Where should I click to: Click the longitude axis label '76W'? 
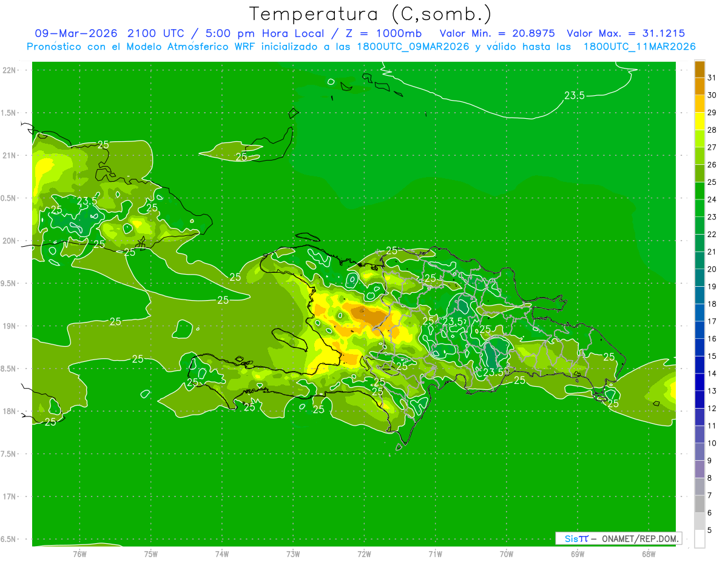(79, 554)
